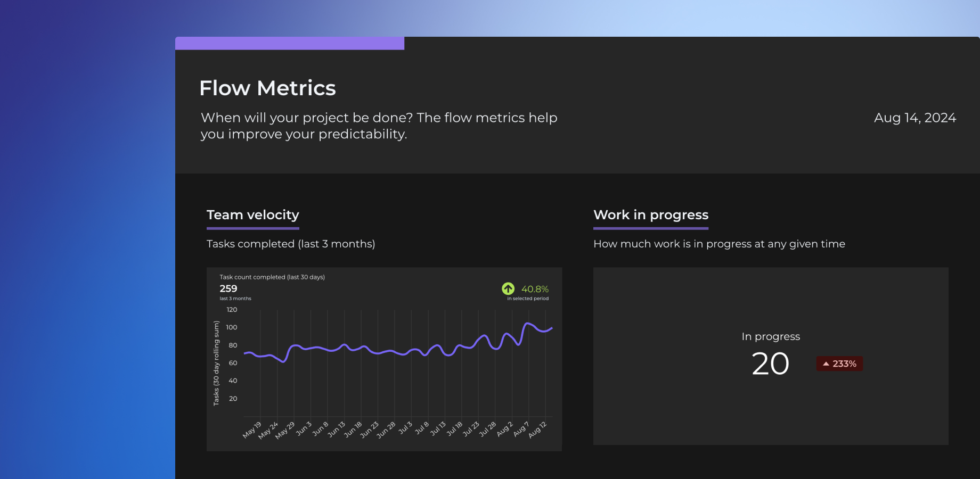The height and width of the screenshot is (479, 980).
Task: Click the 'In progress' label
Action: pyautogui.click(x=771, y=336)
